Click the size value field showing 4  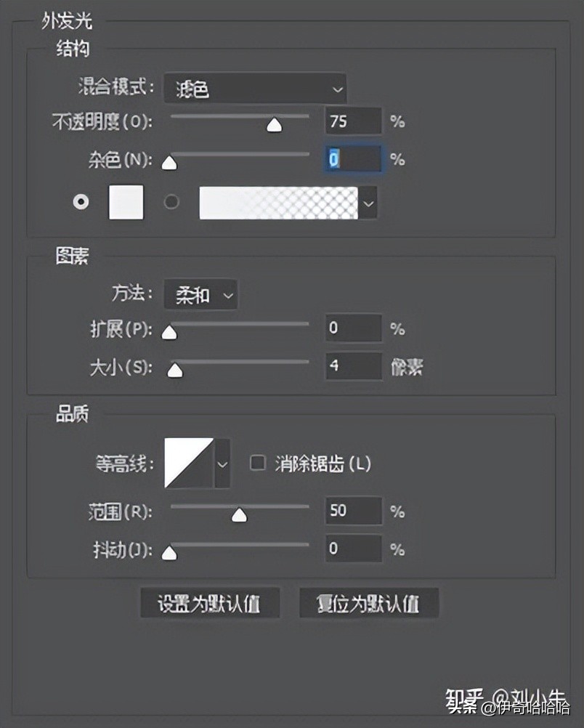coord(354,366)
